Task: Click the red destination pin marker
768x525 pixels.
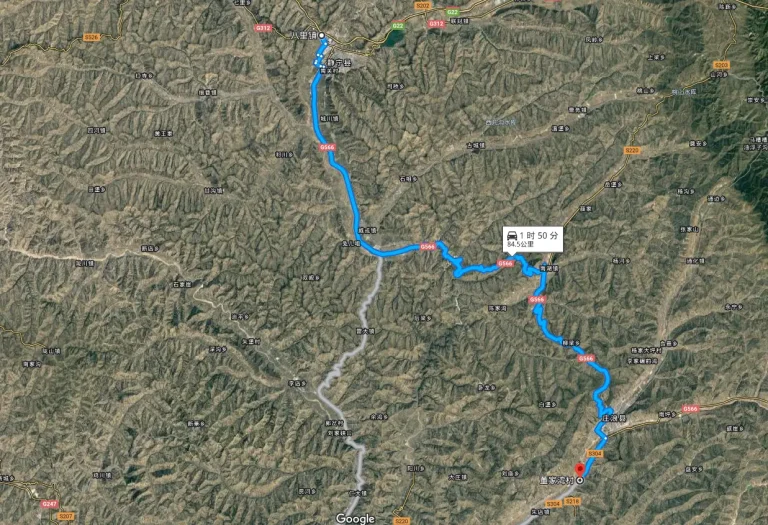Action: [x=579, y=469]
